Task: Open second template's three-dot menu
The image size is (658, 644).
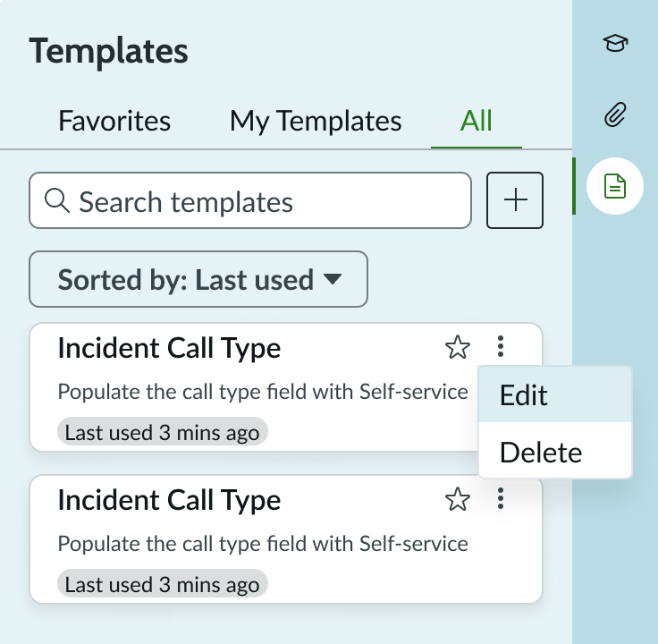Action: [501, 498]
